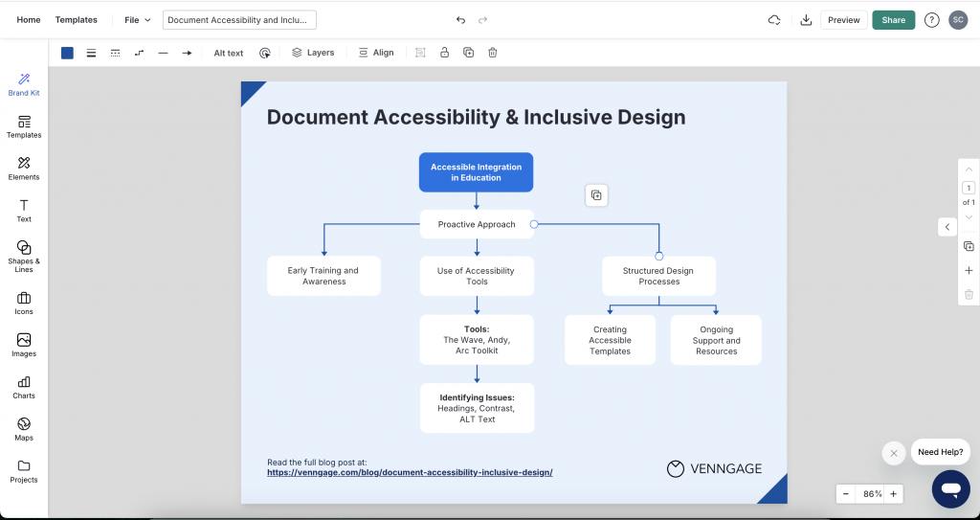Open Elements panel in sidebar
The height and width of the screenshot is (520, 980).
click(x=24, y=169)
